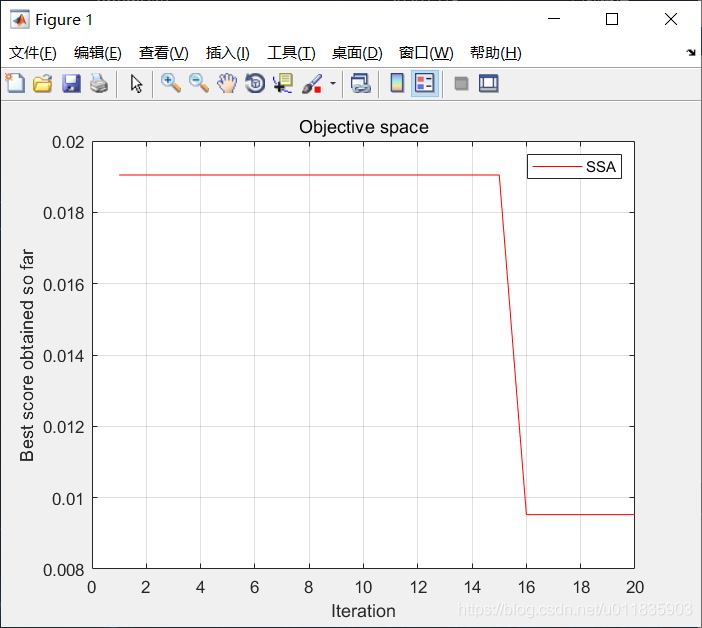Screen dimensions: 702x628
Task: Open the 查看(V) menu
Action: click(x=163, y=53)
